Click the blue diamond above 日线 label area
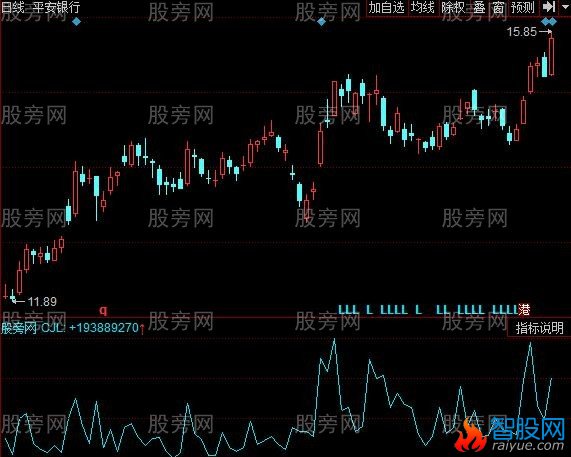Viewport: 571px width, 457px height. tap(76, 22)
